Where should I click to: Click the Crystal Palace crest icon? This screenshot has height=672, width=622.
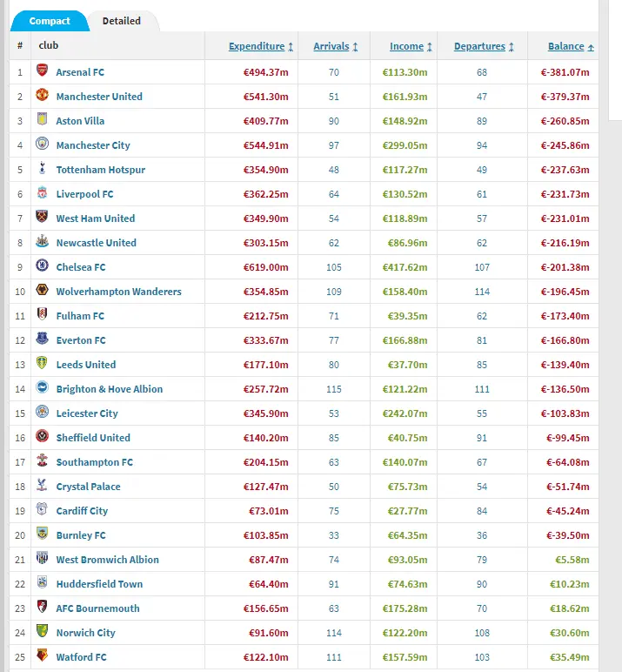(x=42, y=486)
